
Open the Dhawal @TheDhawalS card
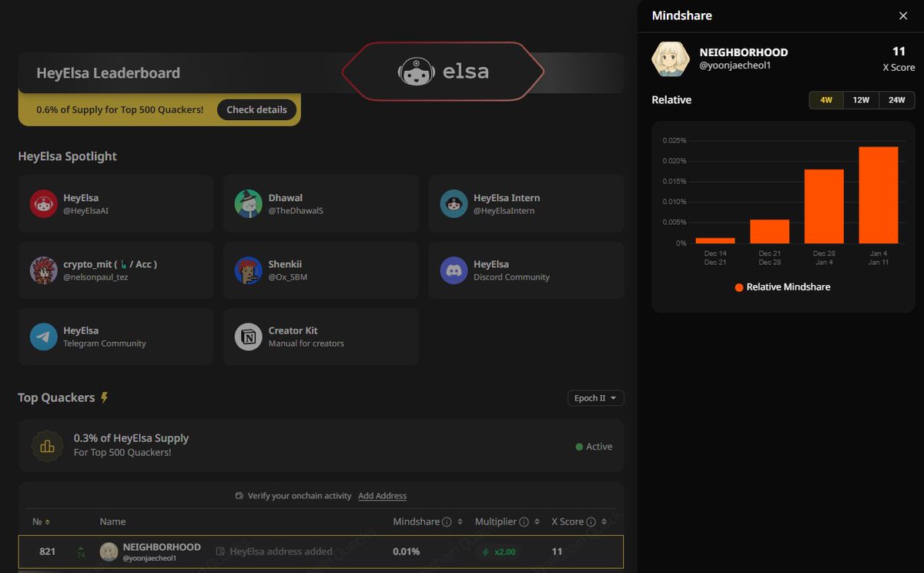pos(321,204)
